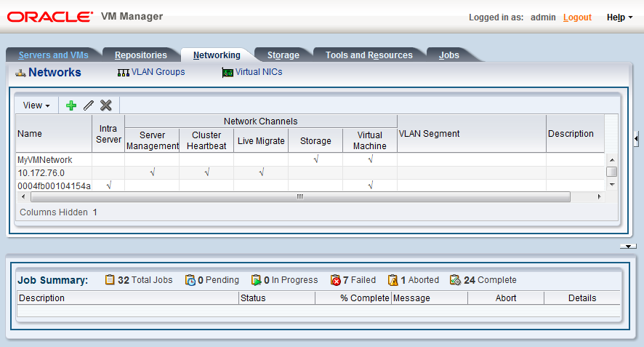Open the Virtual NICs link

pyautogui.click(x=259, y=72)
